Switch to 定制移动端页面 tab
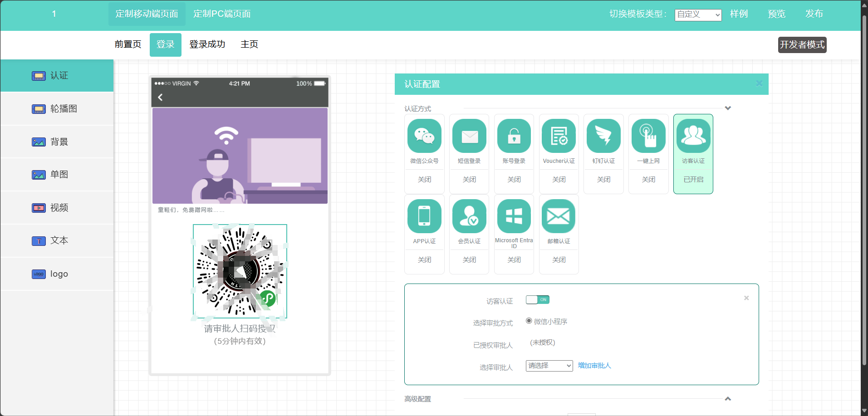 click(x=147, y=14)
